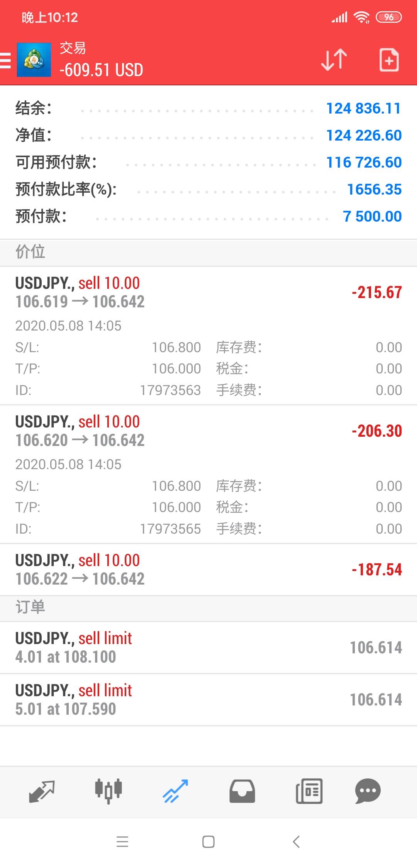417x868 pixels.
Task: Tap the sort orders arrows icon
Action: click(334, 60)
